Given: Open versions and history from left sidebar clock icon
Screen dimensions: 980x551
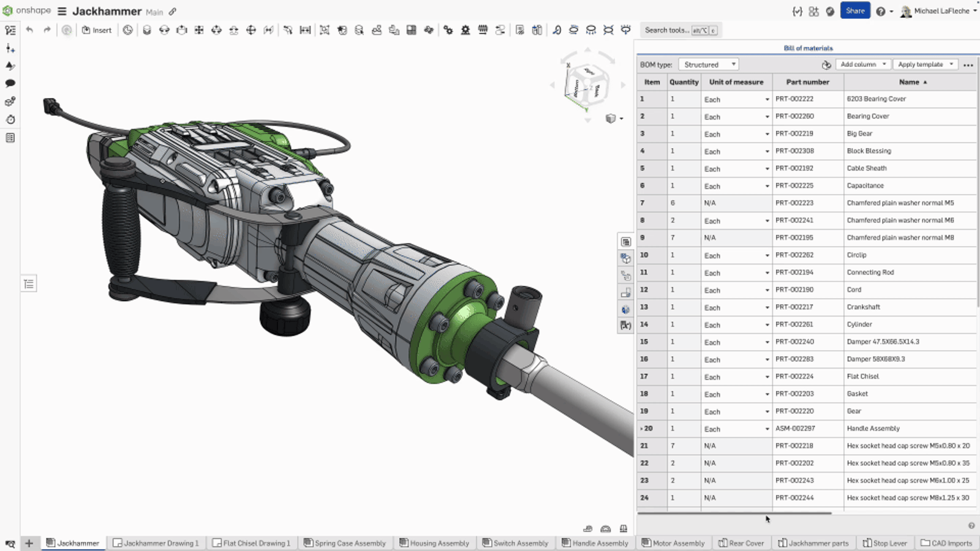Looking at the screenshot, I should (x=10, y=120).
